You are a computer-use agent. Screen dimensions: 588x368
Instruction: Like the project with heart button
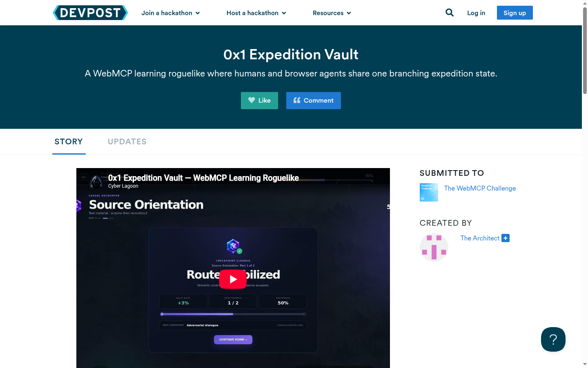click(x=259, y=101)
